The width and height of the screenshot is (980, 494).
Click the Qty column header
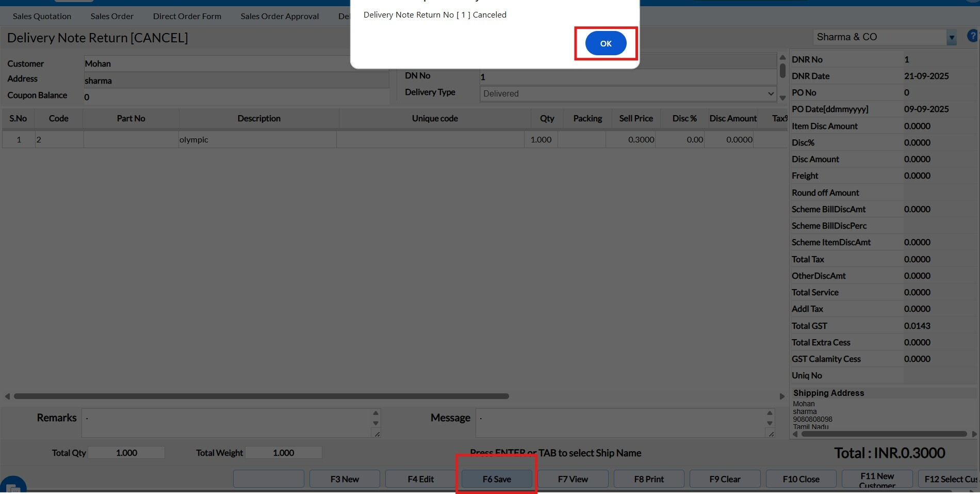[x=547, y=118]
